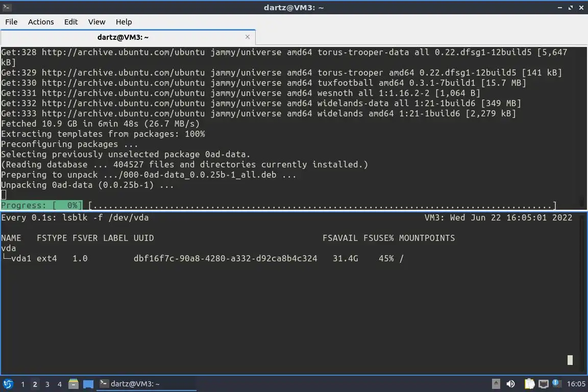Minimize the terminal window
This screenshot has height=392, width=588.
560,8
